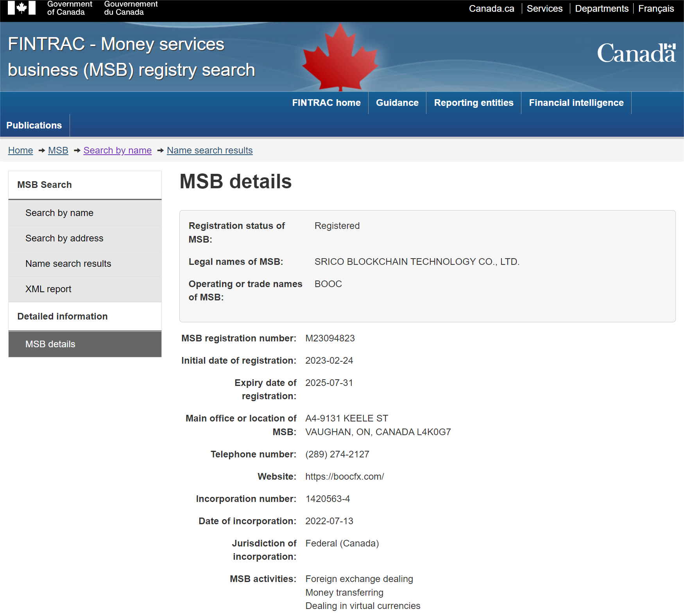Screen dimensions: 684x616
Task: Open XML report in sidebar
Action: (85, 289)
